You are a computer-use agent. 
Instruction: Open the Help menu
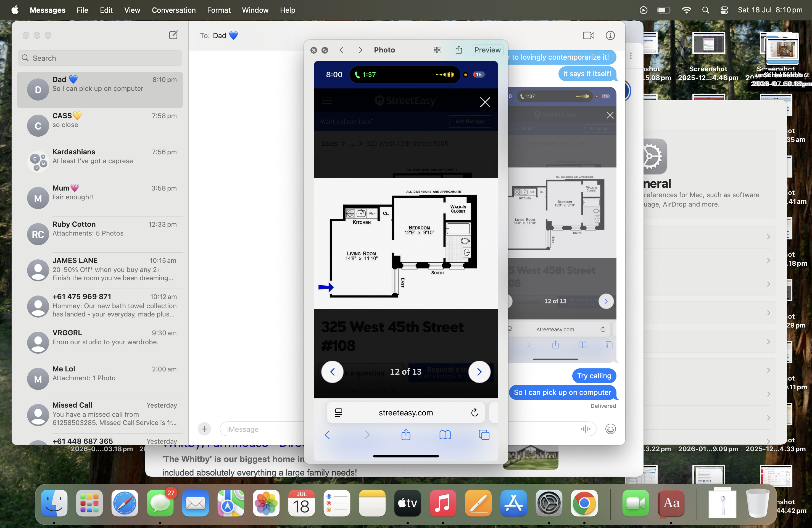coord(288,10)
